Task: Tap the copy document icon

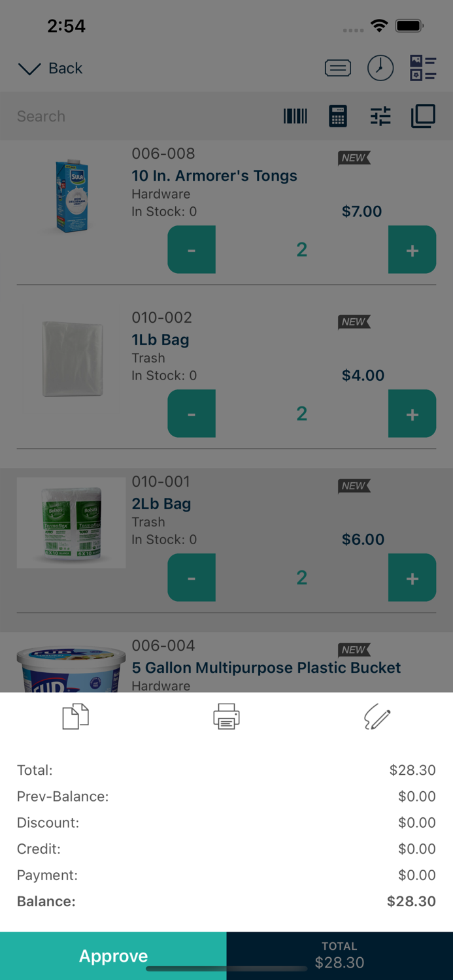Action: (x=74, y=716)
